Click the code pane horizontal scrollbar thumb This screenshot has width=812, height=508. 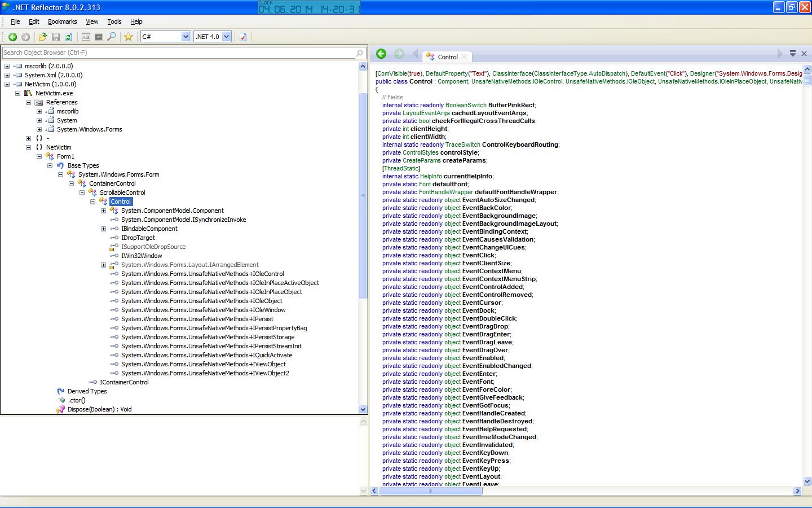(x=431, y=491)
